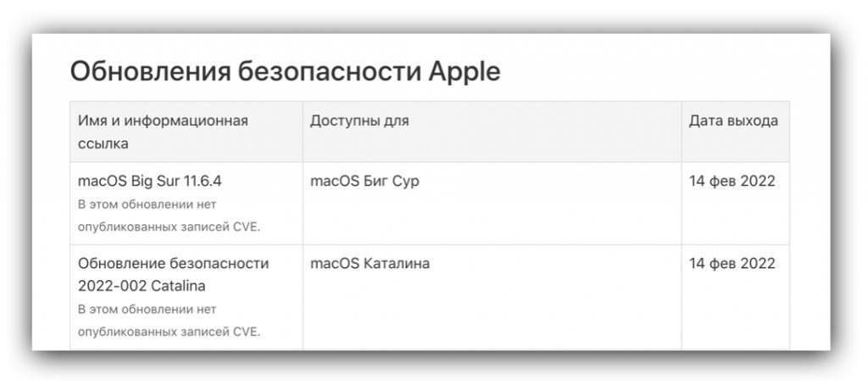The width and height of the screenshot is (868, 381).
Task: Click the Catalina row release date
Action: coord(732,263)
